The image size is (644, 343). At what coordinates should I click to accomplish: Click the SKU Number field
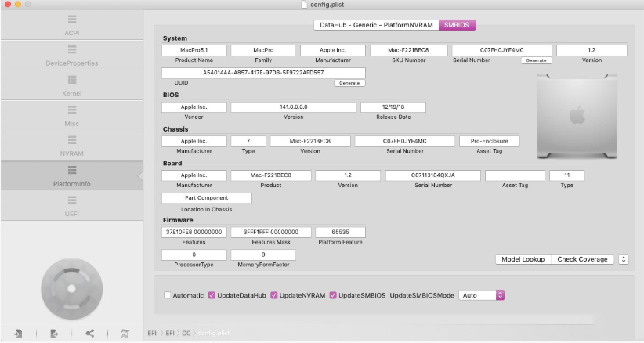pyautogui.click(x=409, y=50)
